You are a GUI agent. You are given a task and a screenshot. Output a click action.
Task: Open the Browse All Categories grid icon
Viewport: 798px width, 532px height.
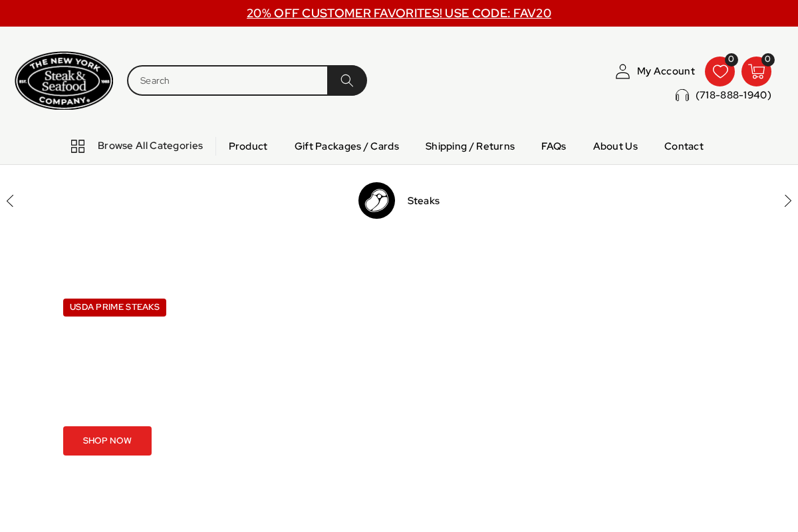(78, 146)
